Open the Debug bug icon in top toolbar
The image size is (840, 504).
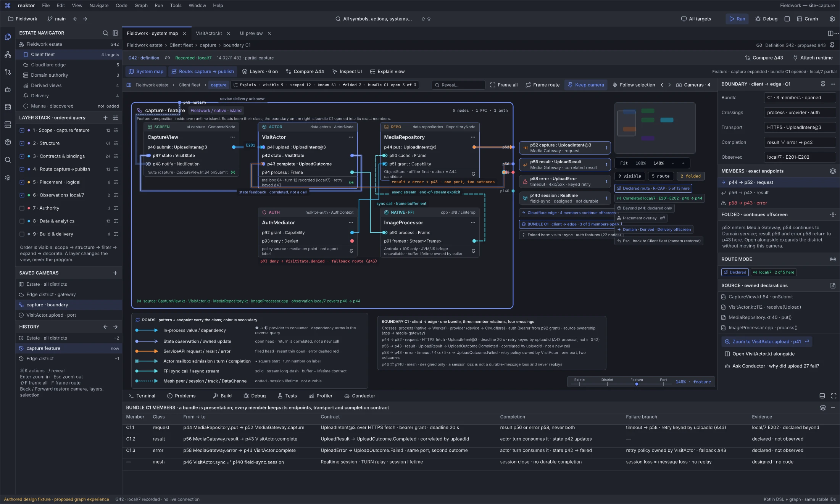point(758,19)
